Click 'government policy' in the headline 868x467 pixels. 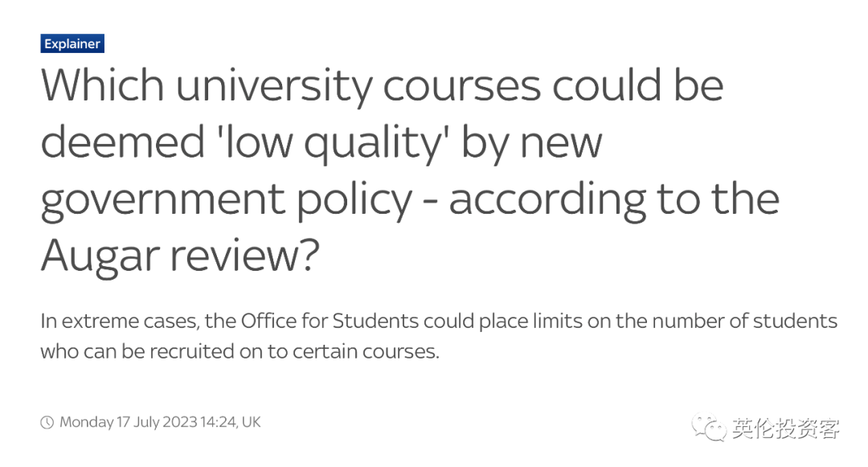(227, 200)
